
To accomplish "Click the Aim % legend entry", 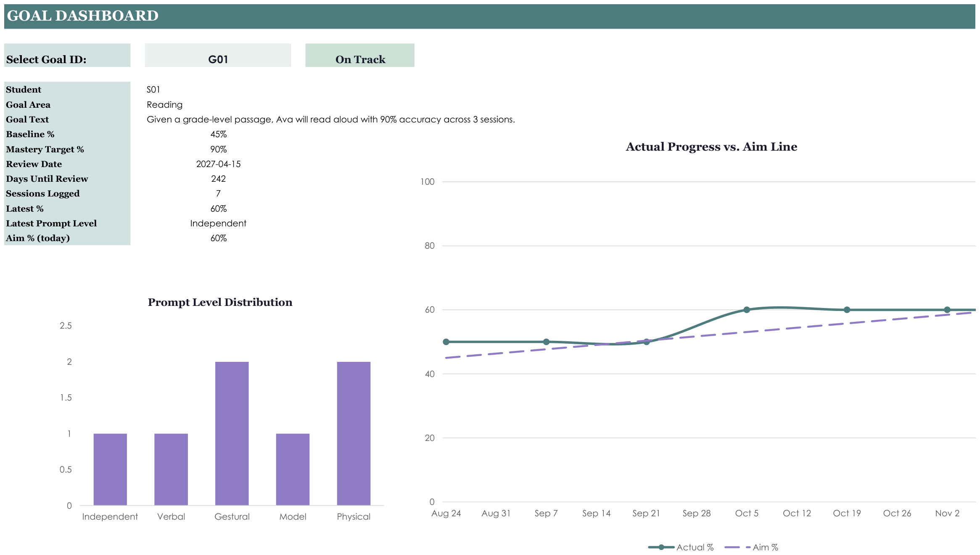I will coord(752,547).
